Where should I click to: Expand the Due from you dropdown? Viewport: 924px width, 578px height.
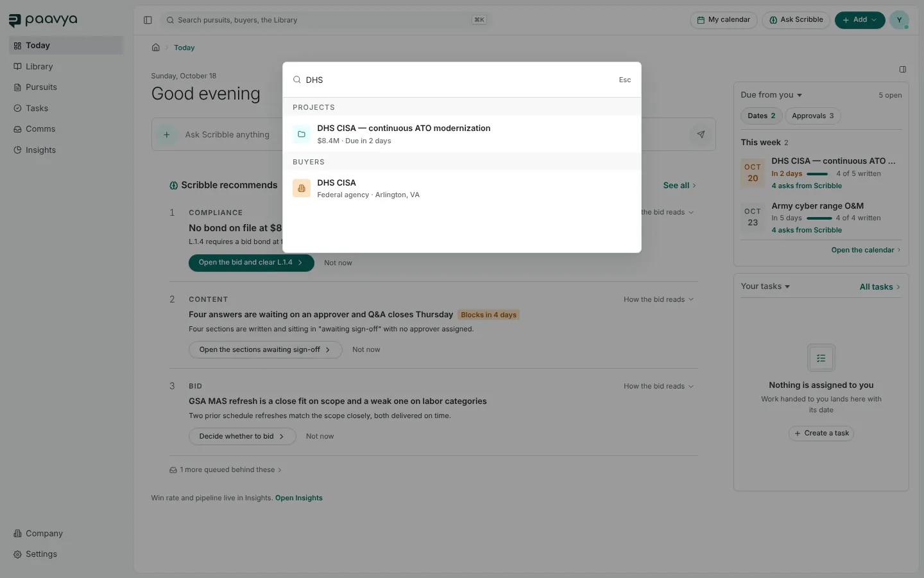coord(771,95)
